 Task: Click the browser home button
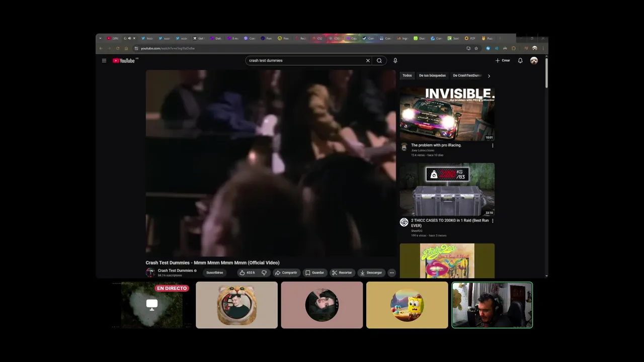tap(126, 48)
